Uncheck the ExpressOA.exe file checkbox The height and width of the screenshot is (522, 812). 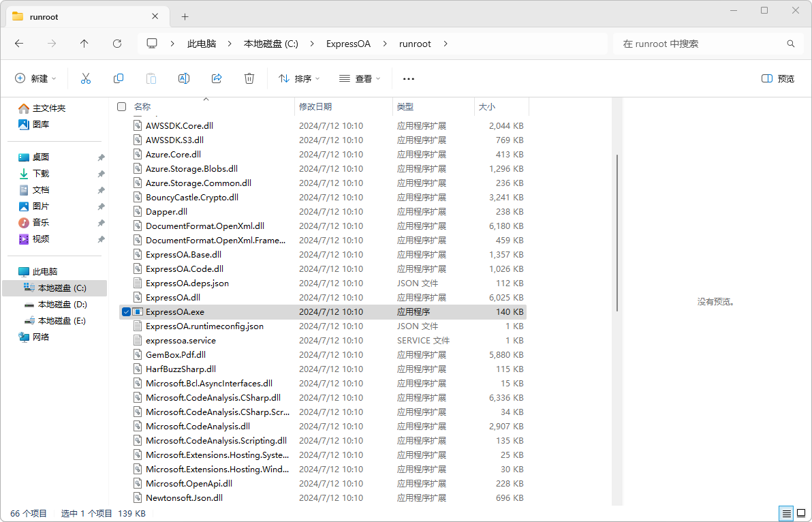click(126, 312)
